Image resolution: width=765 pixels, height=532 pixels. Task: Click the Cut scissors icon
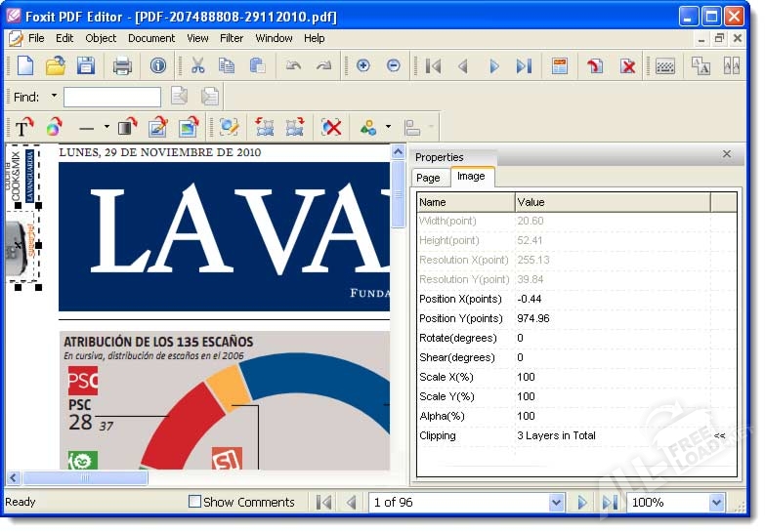click(197, 65)
